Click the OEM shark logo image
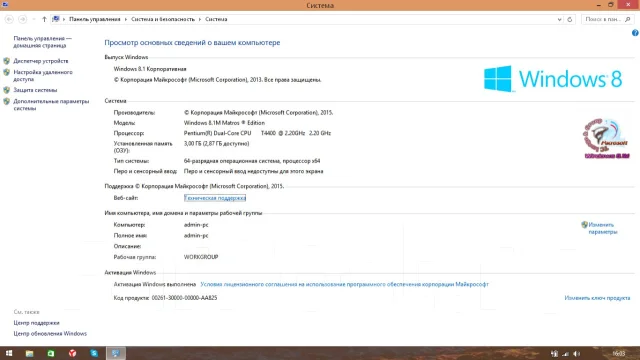Screen dimensions: 640x360 point(607,138)
